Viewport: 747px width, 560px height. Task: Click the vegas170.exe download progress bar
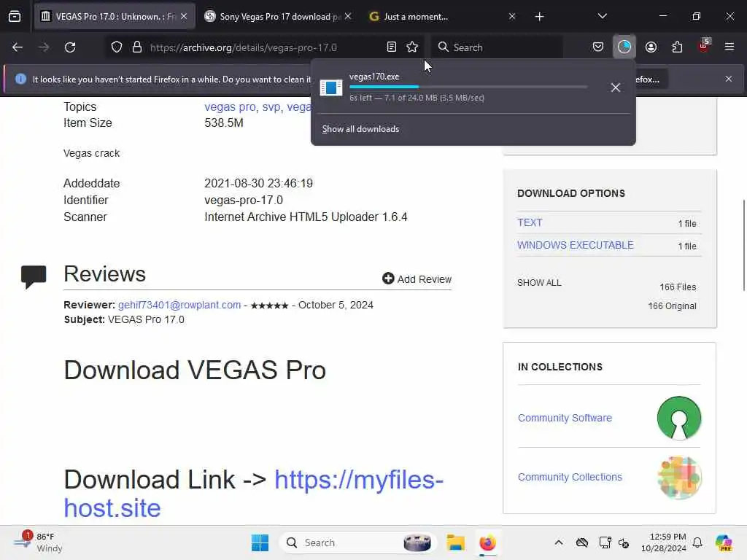coord(468,87)
